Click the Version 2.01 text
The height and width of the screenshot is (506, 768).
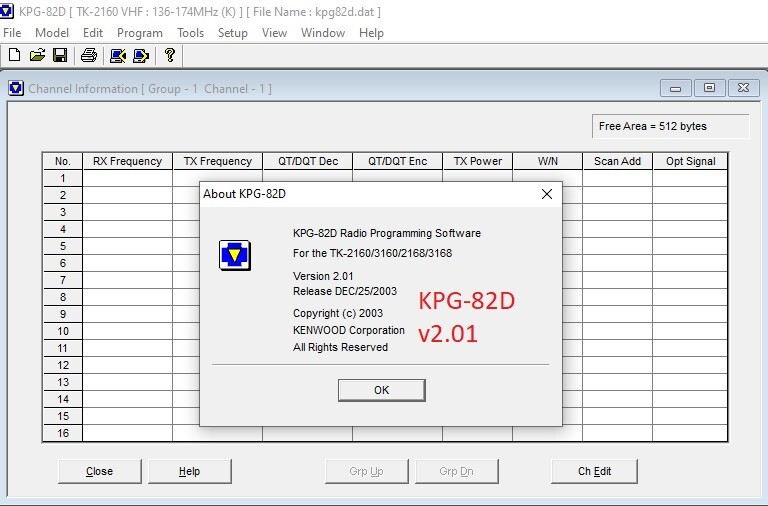pos(323,276)
